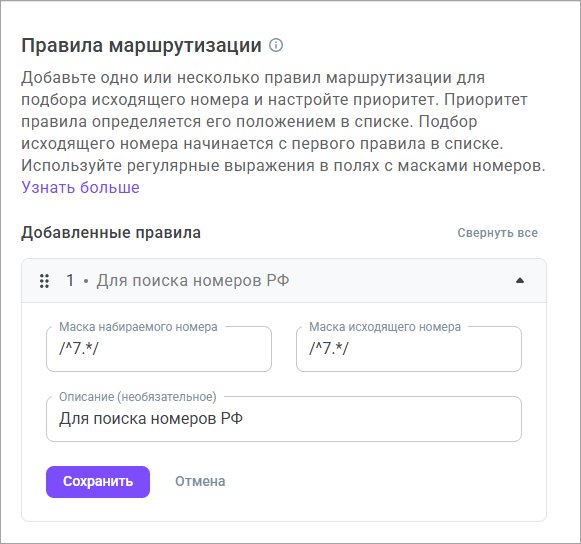This screenshot has height=544, width=581.
Task: Cancel editing with Отмена
Action: coord(200,481)
